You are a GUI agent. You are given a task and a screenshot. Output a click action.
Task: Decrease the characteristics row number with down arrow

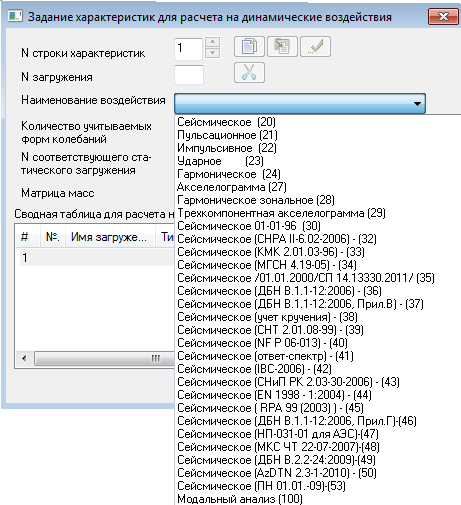coord(213,53)
